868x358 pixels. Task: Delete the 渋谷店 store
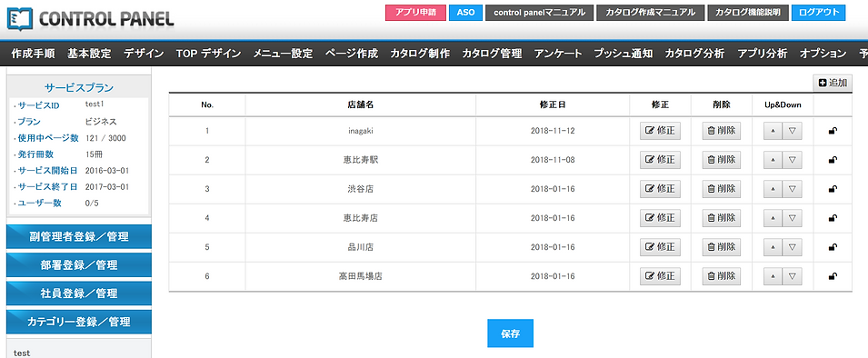click(x=722, y=189)
